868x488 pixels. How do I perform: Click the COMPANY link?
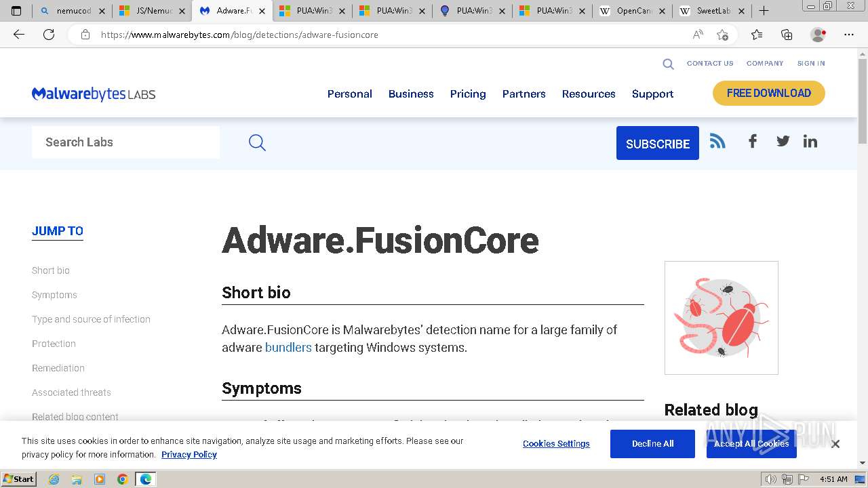[765, 64]
